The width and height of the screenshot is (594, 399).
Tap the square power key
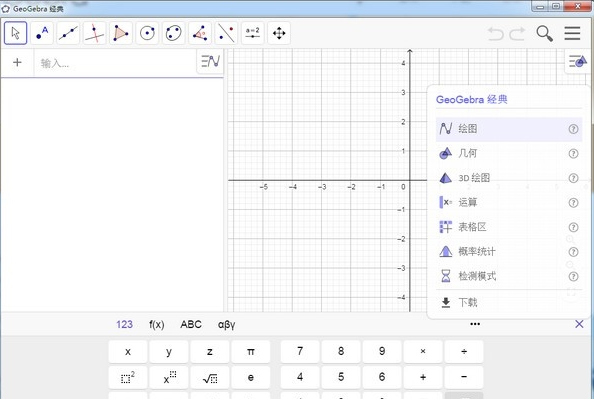[128, 377]
